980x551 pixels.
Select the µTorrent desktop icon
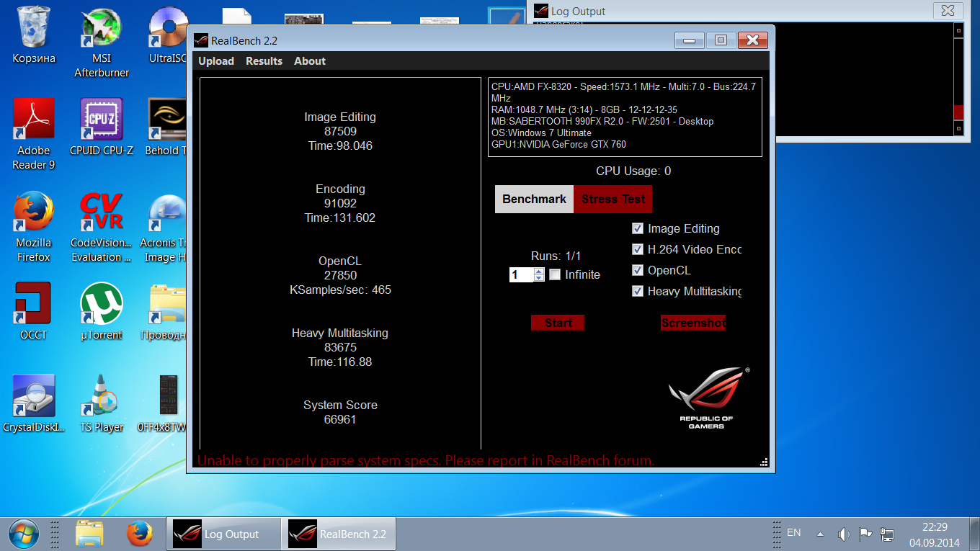point(102,311)
